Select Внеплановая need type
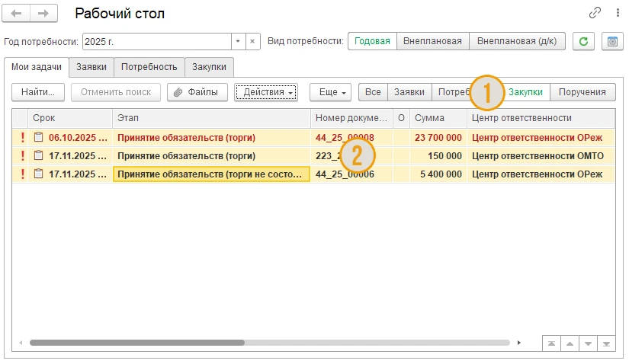The height and width of the screenshot is (364, 629). coord(432,41)
